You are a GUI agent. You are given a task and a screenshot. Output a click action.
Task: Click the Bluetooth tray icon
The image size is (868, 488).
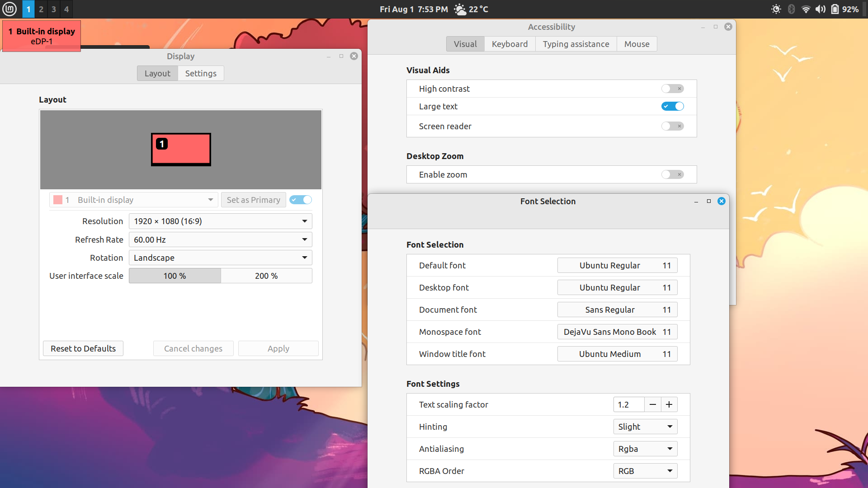tap(791, 9)
